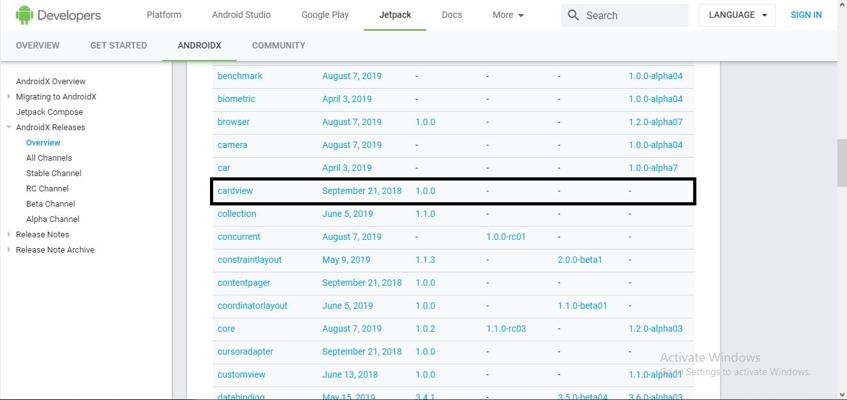Open the benchmark library link
This screenshot has width=847, height=400.
[240, 76]
